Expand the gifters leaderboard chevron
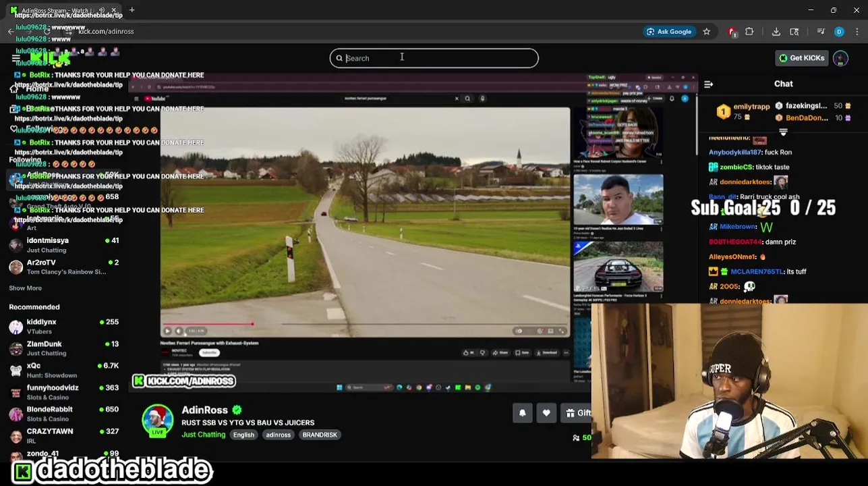The image size is (868, 486). pyautogui.click(x=783, y=132)
